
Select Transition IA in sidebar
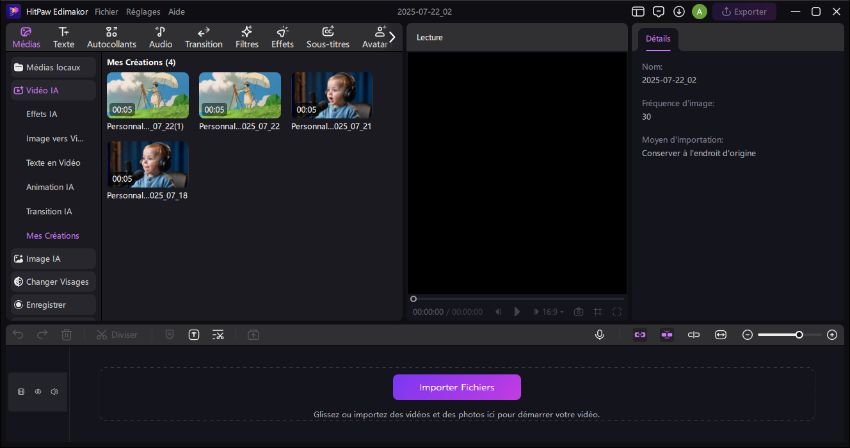pyautogui.click(x=49, y=212)
